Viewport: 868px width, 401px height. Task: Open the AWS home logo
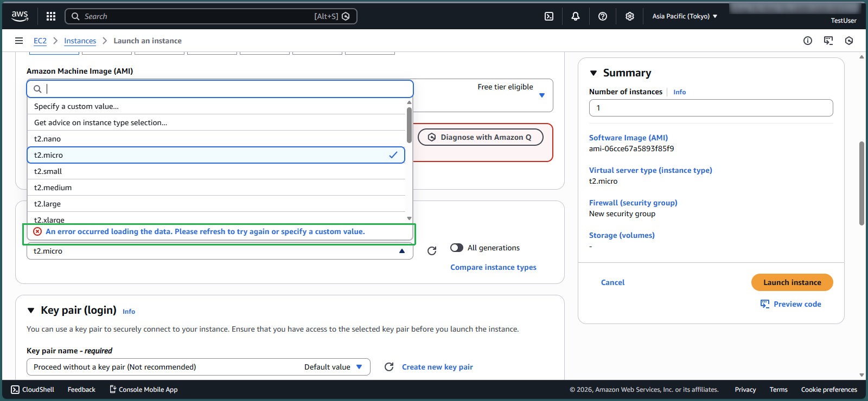pyautogui.click(x=20, y=16)
